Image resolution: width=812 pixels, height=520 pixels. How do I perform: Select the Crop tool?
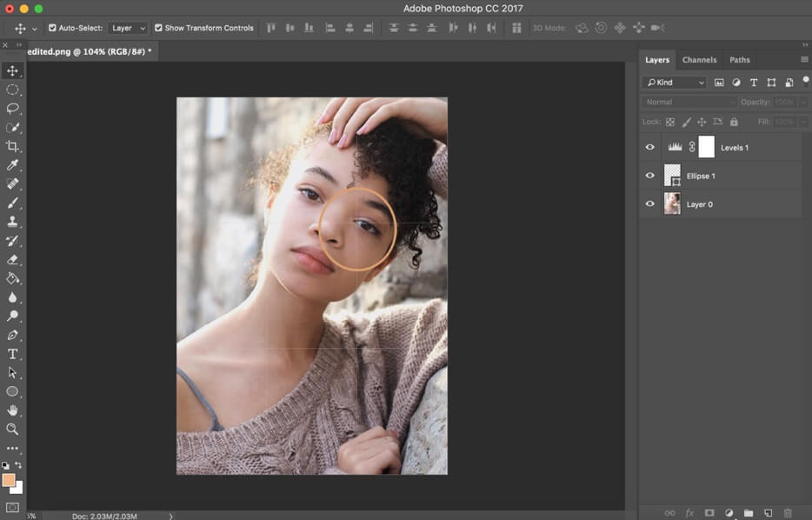point(13,146)
